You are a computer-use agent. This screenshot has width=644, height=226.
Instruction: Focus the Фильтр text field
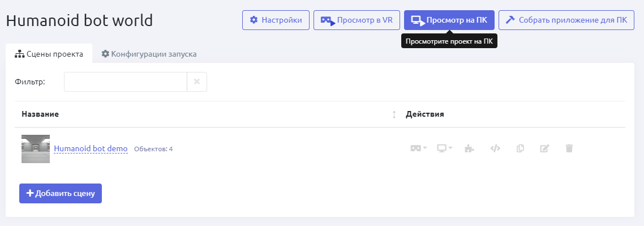click(126, 82)
